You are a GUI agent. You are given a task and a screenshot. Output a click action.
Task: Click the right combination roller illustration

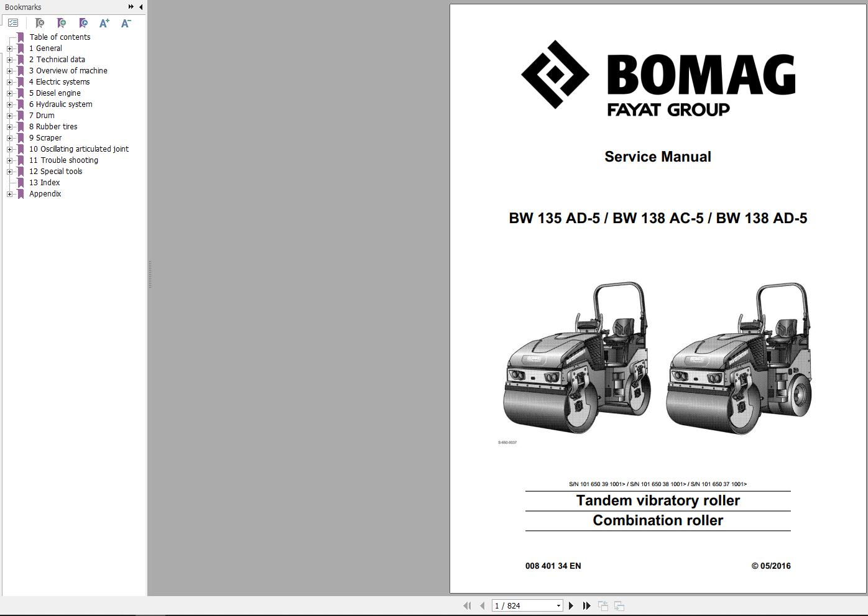[739, 357]
